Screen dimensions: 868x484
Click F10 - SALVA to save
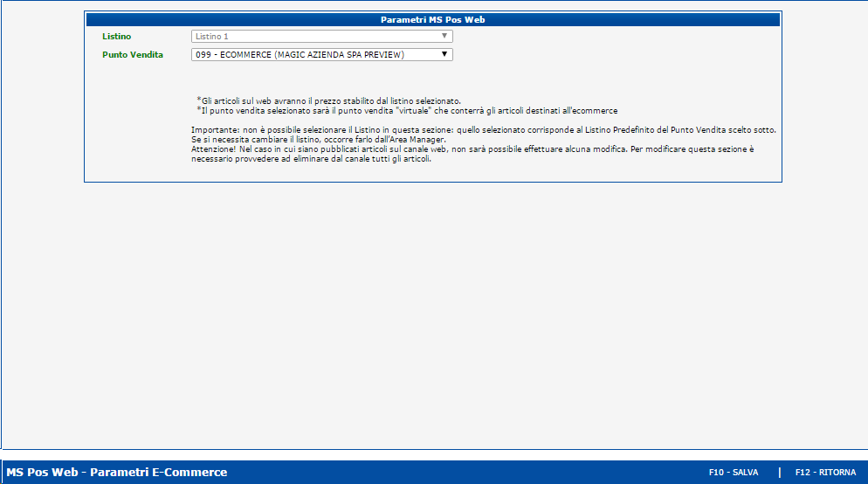(x=733, y=473)
